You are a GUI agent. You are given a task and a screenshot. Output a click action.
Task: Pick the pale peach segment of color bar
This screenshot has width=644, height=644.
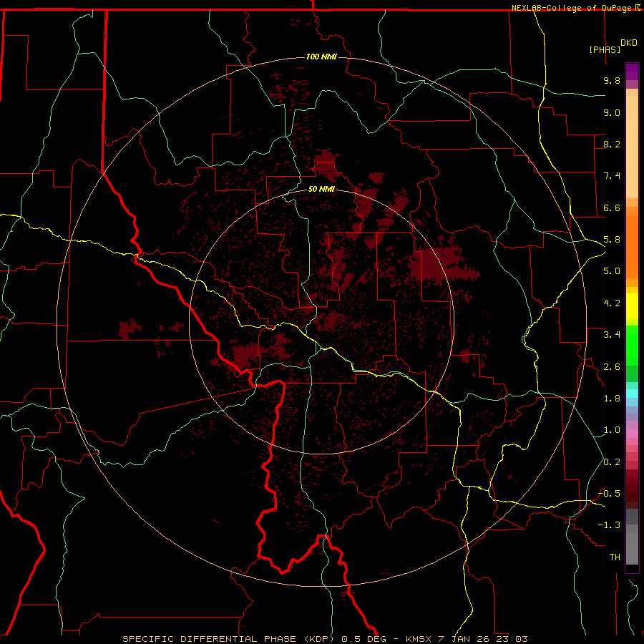tap(632, 147)
